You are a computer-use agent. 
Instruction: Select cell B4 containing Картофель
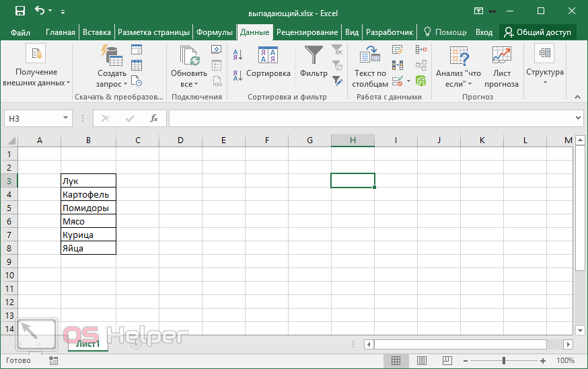point(88,194)
